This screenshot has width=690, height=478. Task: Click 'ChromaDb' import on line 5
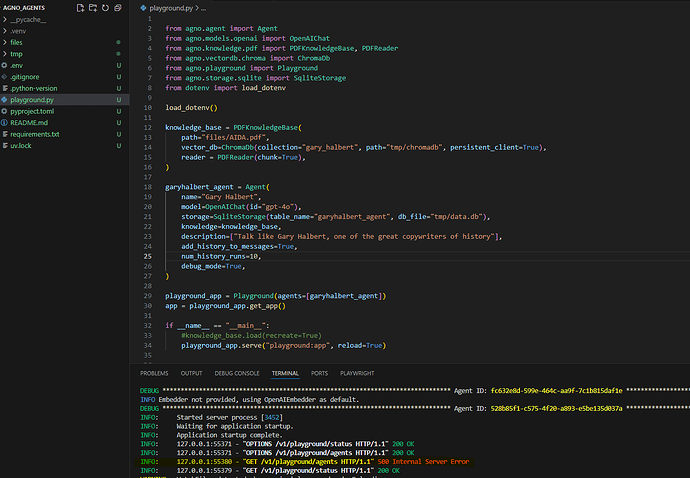pos(313,58)
